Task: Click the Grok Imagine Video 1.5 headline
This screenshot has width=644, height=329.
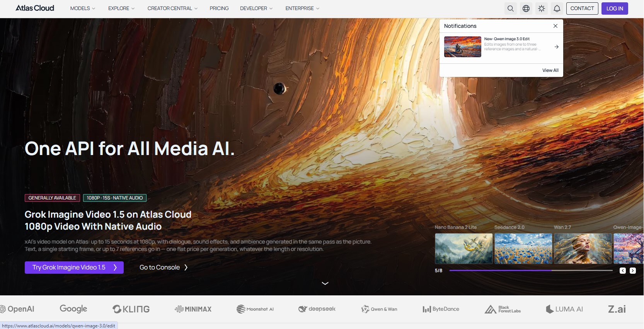Action: (108, 220)
